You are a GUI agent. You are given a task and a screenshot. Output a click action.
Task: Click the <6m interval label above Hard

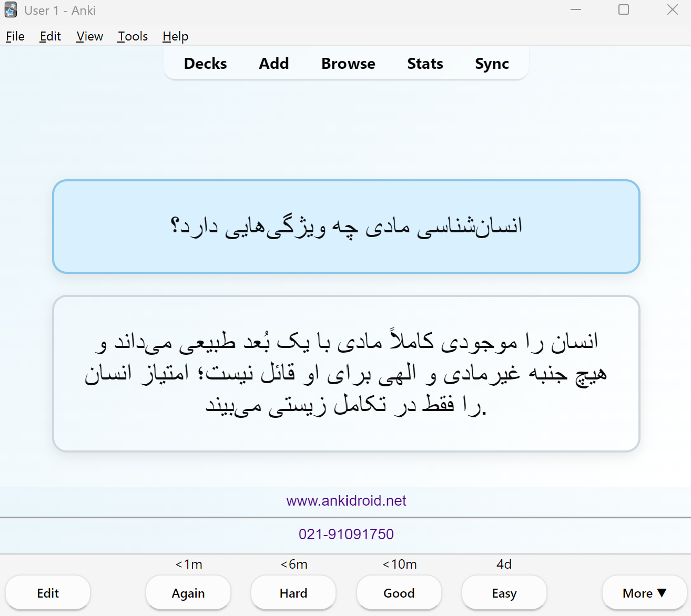pos(293,564)
